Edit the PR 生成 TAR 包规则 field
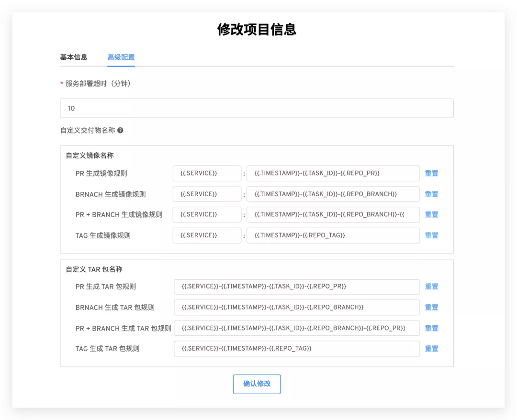The width and height of the screenshot is (517, 420). pos(297,287)
